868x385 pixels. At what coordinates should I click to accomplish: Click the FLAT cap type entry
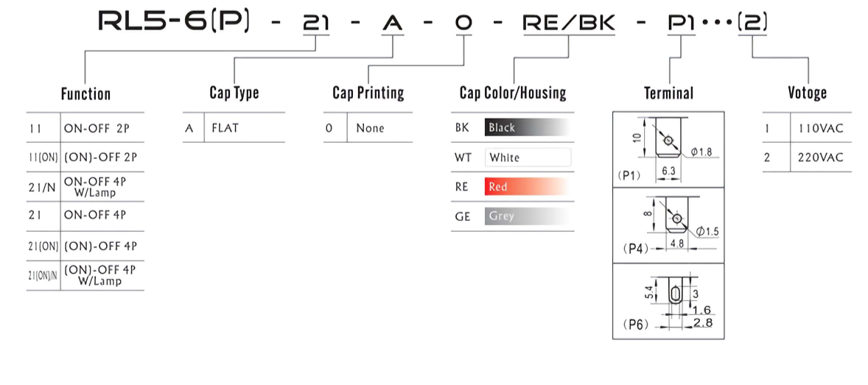pyautogui.click(x=234, y=128)
